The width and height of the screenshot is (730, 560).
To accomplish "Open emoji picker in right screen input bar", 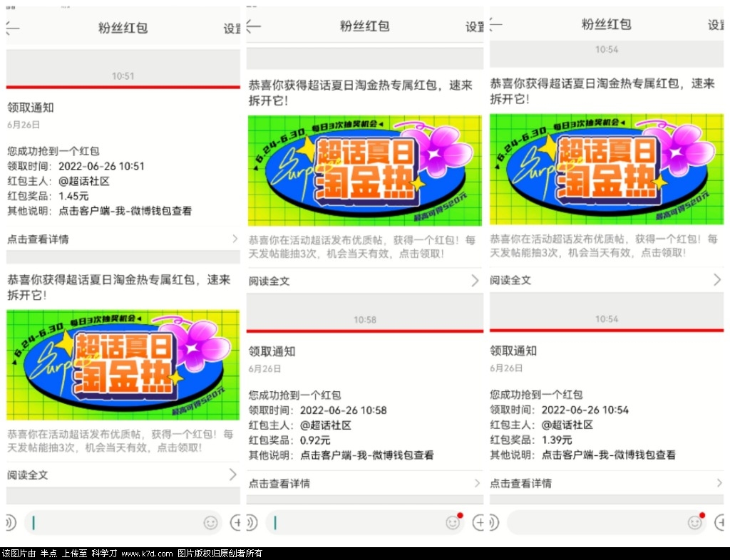I will (x=694, y=523).
